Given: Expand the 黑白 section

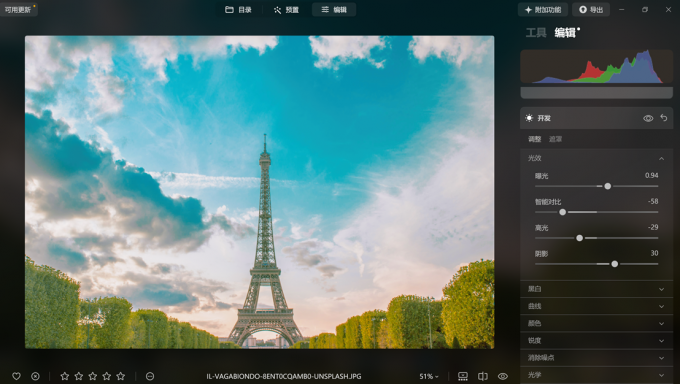Looking at the screenshot, I should pyautogui.click(x=596, y=289).
